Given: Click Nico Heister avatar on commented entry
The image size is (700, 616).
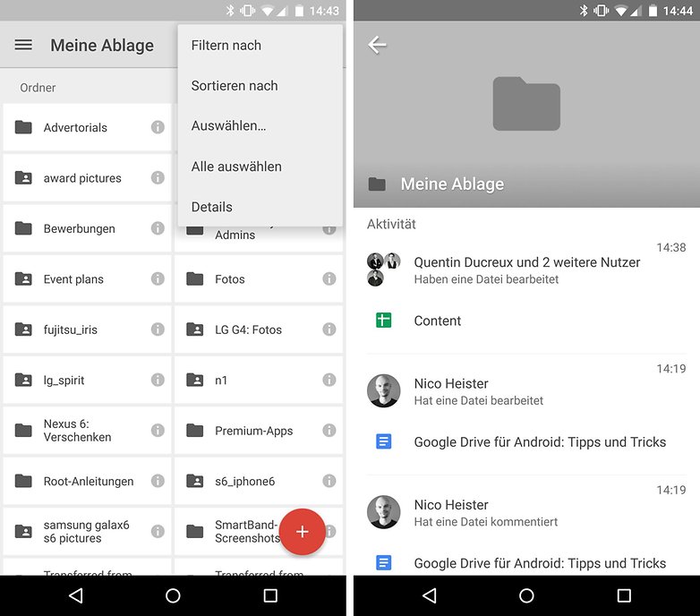Looking at the screenshot, I should pyautogui.click(x=383, y=512).
